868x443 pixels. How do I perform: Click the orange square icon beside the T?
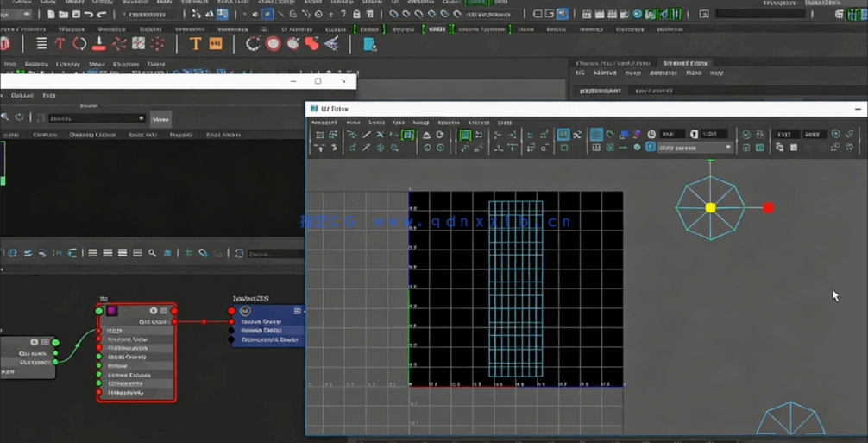(216, 44)
